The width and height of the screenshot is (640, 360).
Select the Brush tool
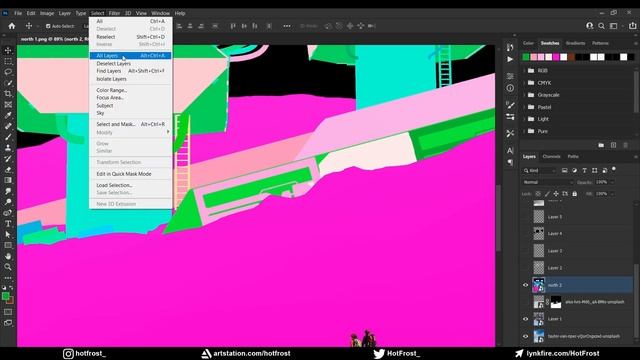click(x=8, y=137)
